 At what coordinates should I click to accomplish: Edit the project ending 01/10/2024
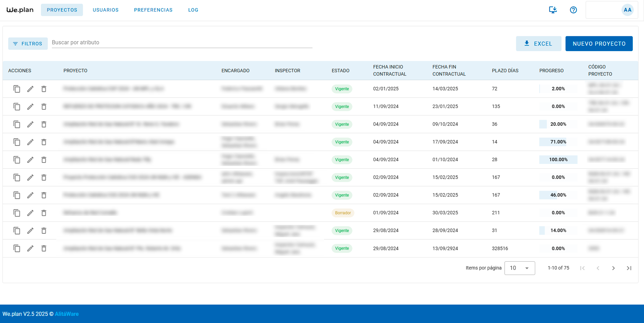[x=30, y=160]
